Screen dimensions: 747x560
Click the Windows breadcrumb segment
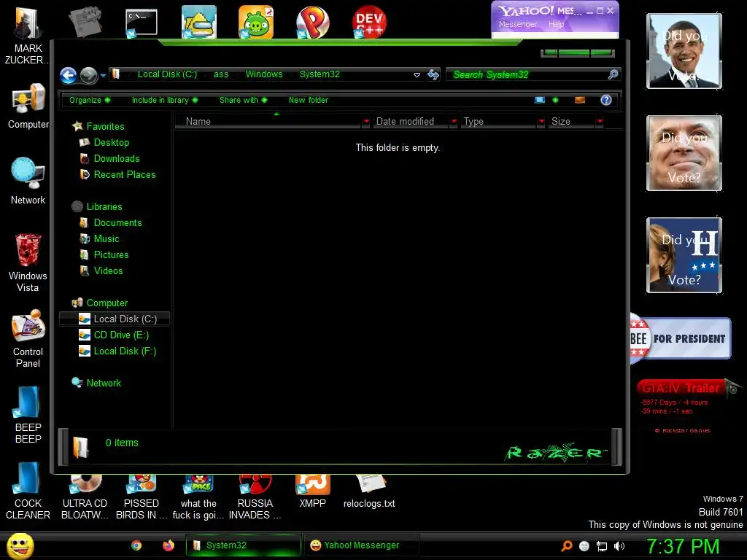click(264, 74)
